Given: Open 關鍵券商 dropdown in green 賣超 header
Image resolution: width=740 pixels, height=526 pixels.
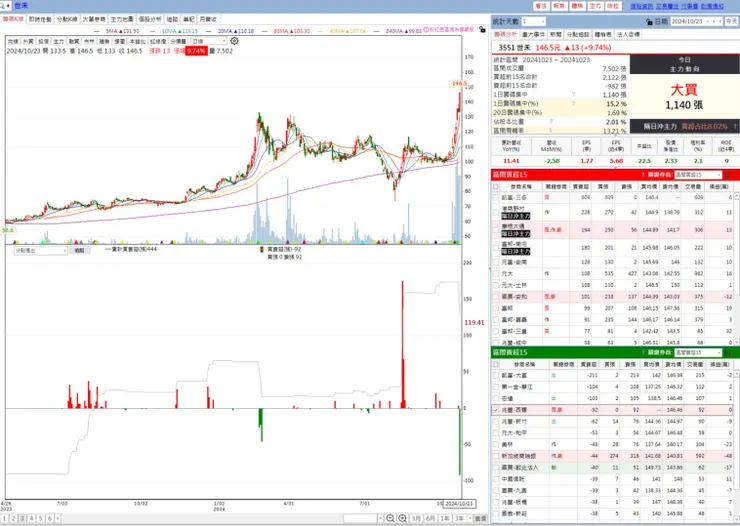Looking at the screenshot, I should 698,352.
